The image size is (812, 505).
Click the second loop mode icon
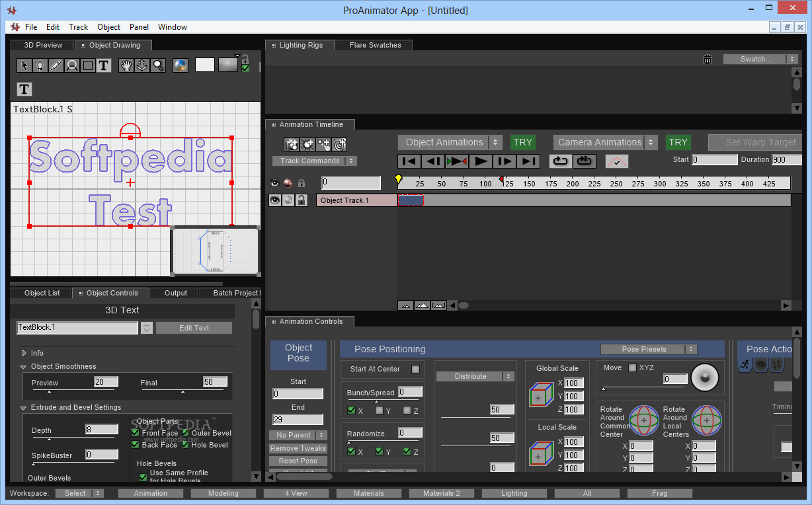click(x=585, y=161)
